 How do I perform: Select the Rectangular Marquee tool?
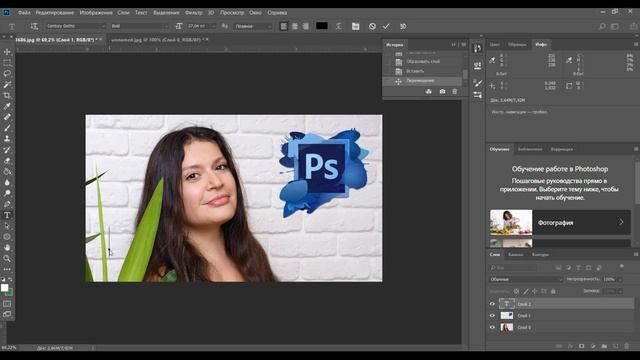pos(7,63)
